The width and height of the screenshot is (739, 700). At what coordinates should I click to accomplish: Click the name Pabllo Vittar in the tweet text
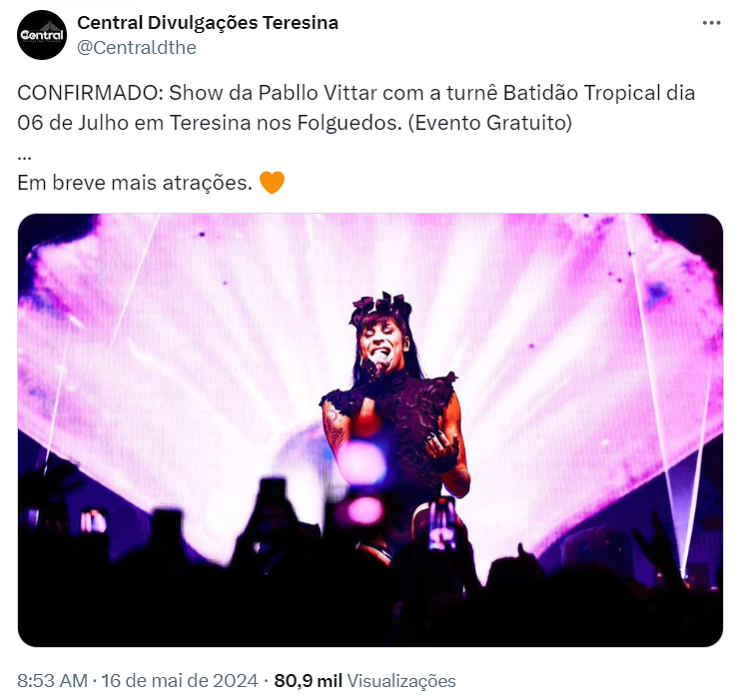pyautogui.click(x=318, y=93)
